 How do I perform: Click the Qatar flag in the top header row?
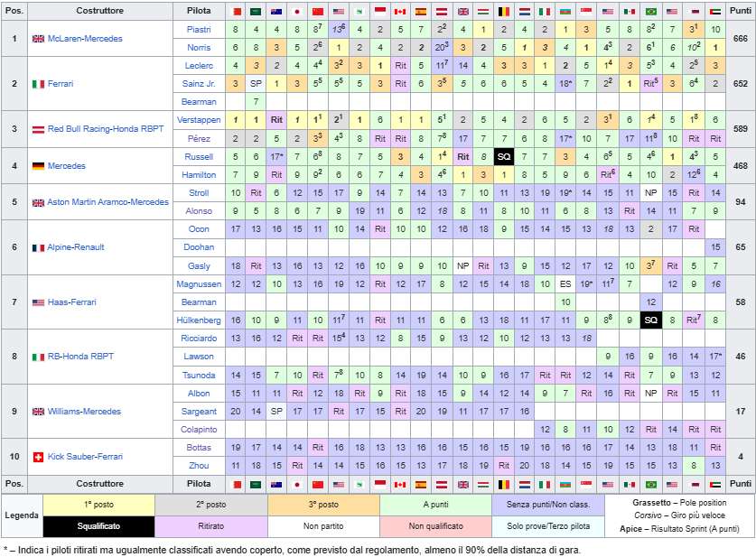click(694, 11)
